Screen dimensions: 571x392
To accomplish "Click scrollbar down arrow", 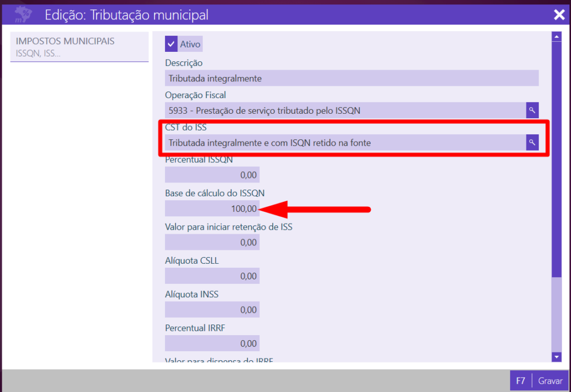I will (x=556, y=356).
